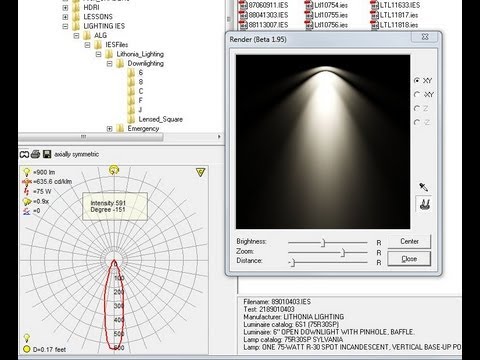Screen dimensions: 480x360
Task: Select file LTL11817.ies
Action: [x=394, y=15]
